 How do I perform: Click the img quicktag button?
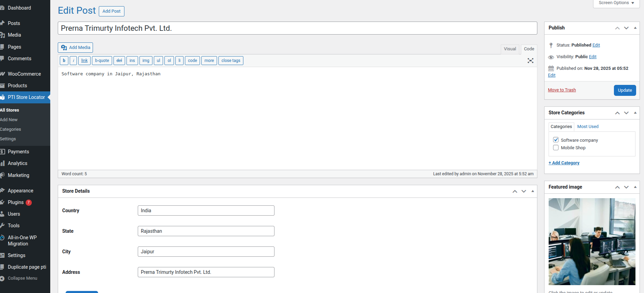[146, 61]
